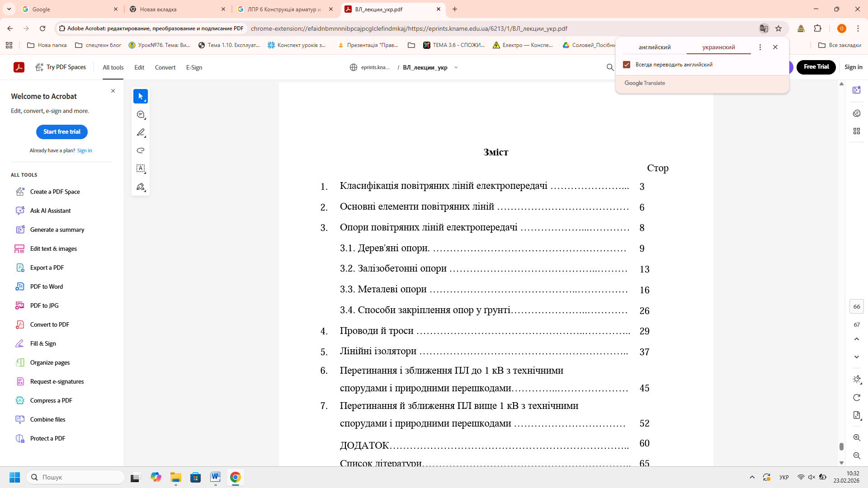The width and height of the screenshot is (868, 488).
Task: Switch to ЛПР 6 Конструкція арматур tab
Action: (286, 9)
